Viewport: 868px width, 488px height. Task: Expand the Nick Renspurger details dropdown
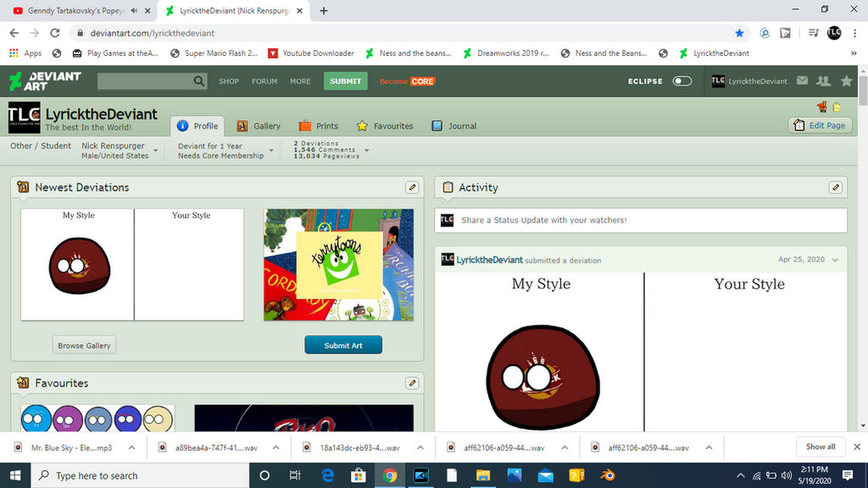tap(156, 151)
